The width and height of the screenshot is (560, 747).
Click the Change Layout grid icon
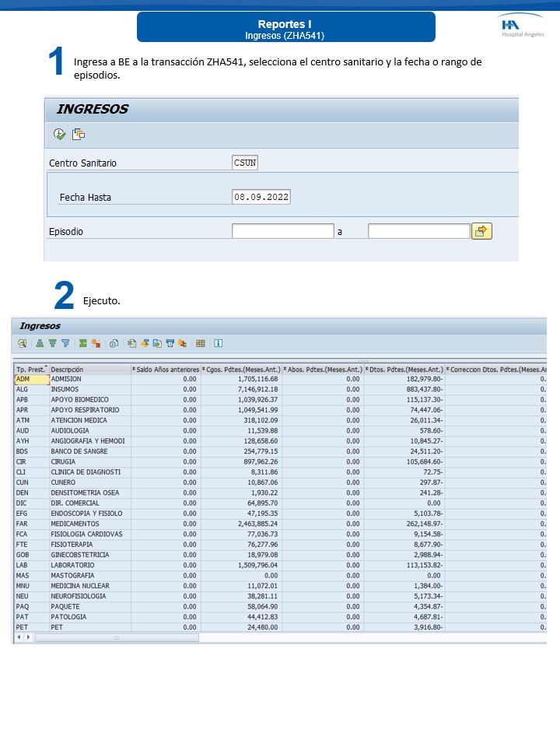coord(201,343)
